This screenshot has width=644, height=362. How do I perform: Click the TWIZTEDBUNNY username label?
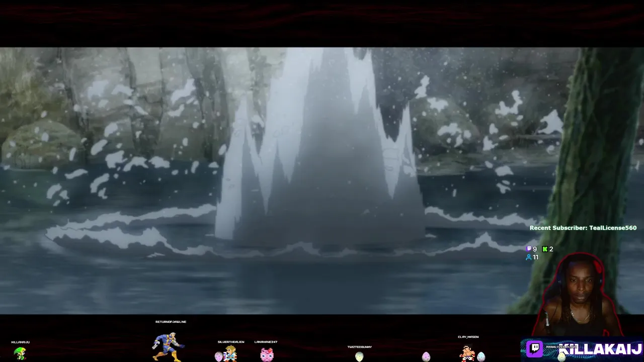click(x=359, y=347)
